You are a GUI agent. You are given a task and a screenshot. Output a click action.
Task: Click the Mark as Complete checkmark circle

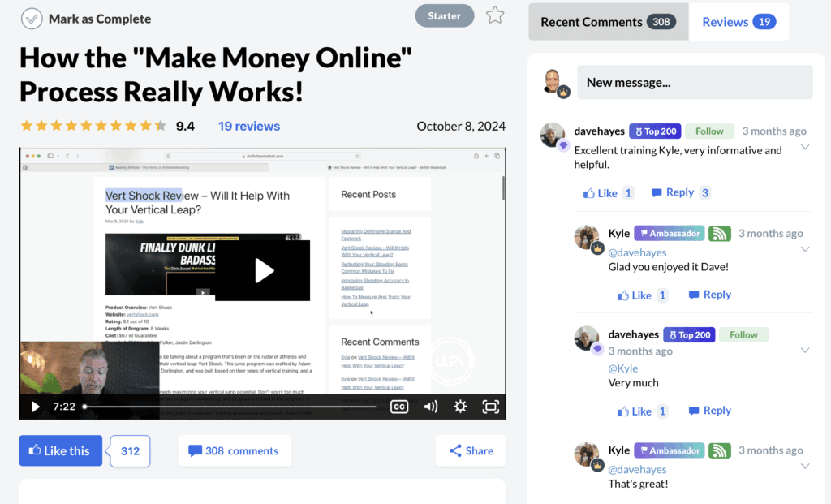[x=32, y=19]
